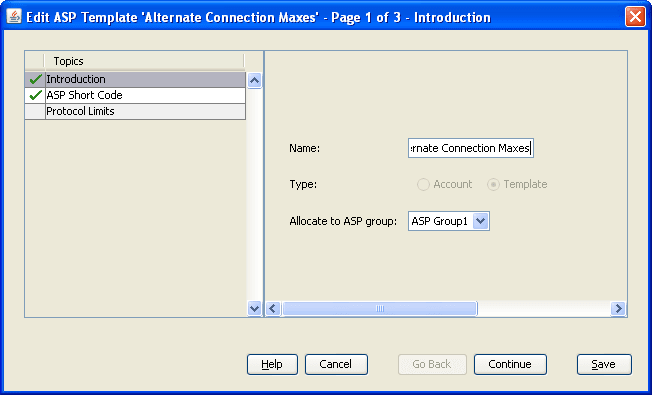Click the horizontal scroll right arrow
Screen dimensions: 652x395
618,309
